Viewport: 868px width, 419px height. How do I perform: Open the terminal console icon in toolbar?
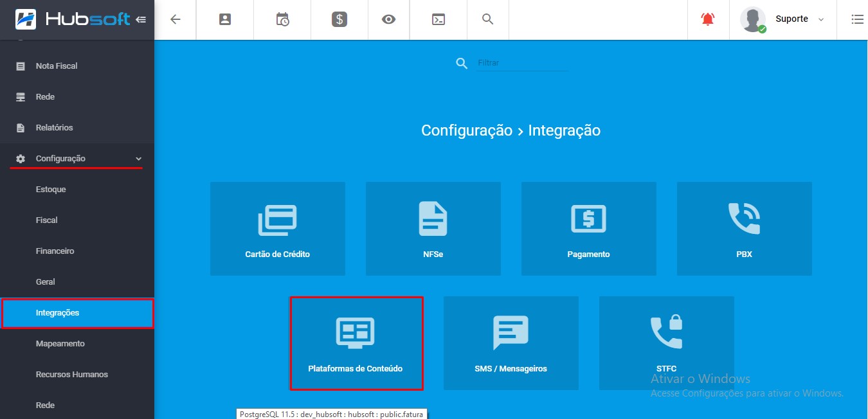tap(438, 19)
